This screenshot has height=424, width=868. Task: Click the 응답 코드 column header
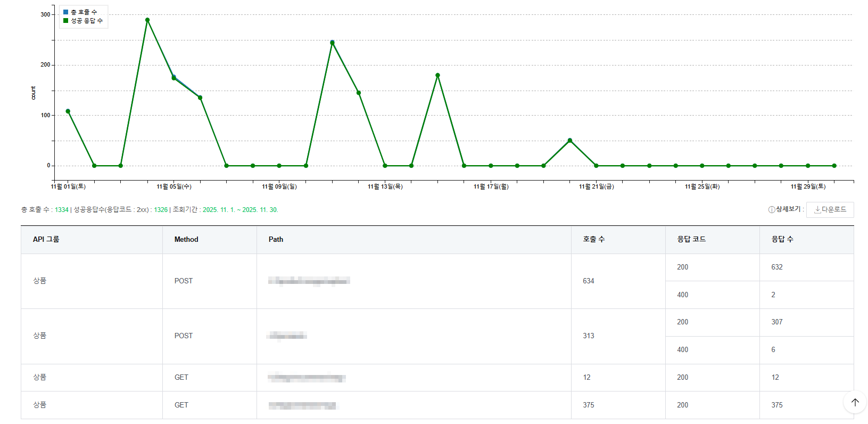click(x=691, y=240)
